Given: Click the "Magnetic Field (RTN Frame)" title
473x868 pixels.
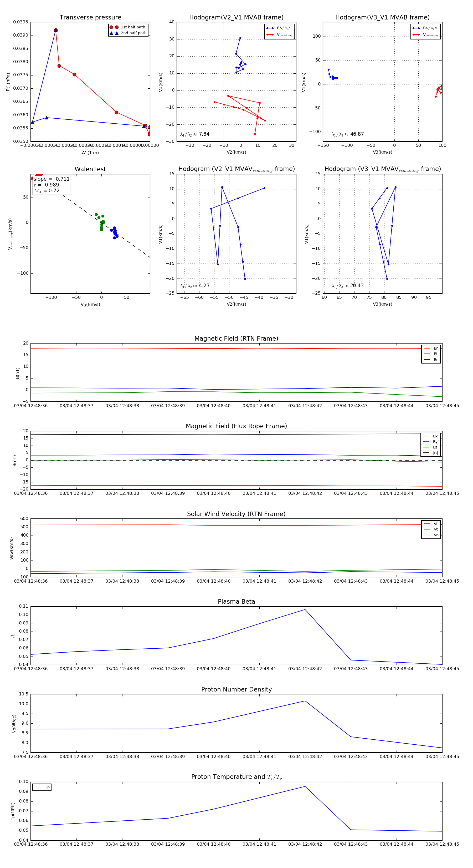Looking at the screenshot, I should [236, 339].
